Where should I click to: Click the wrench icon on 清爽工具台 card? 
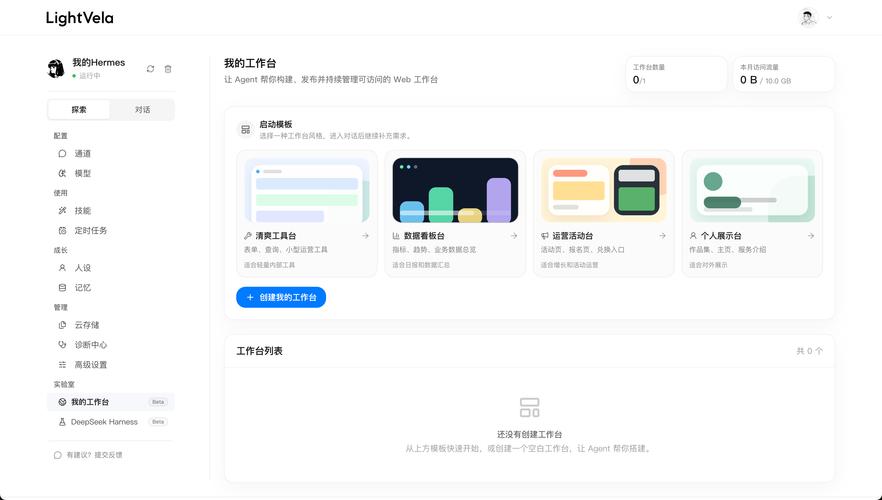tap(248, 236)
